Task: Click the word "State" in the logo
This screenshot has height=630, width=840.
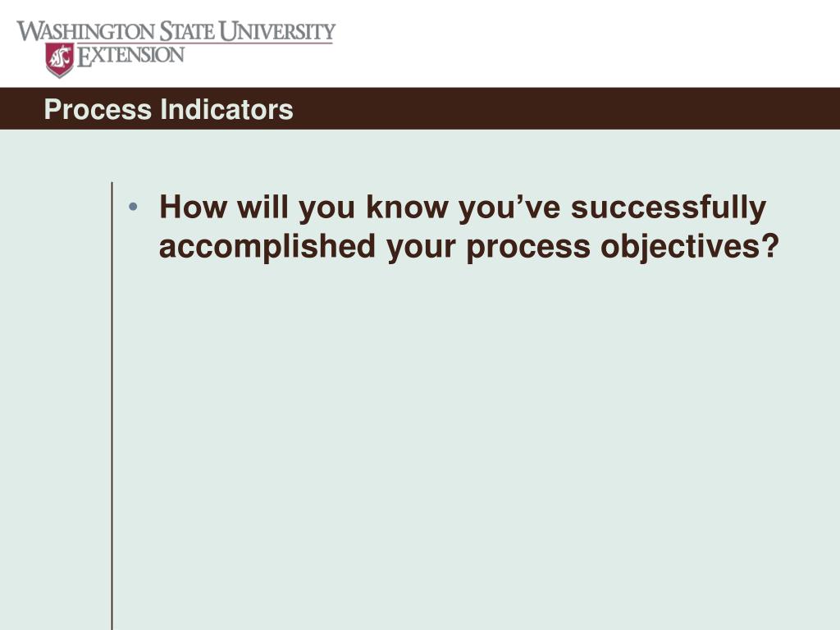Action: [188, 32]
